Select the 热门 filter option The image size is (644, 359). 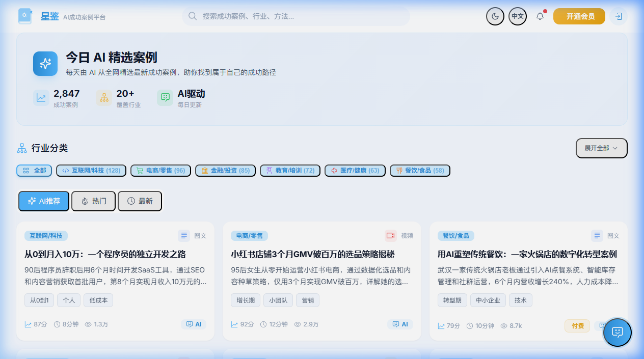(x=93, y=201)
